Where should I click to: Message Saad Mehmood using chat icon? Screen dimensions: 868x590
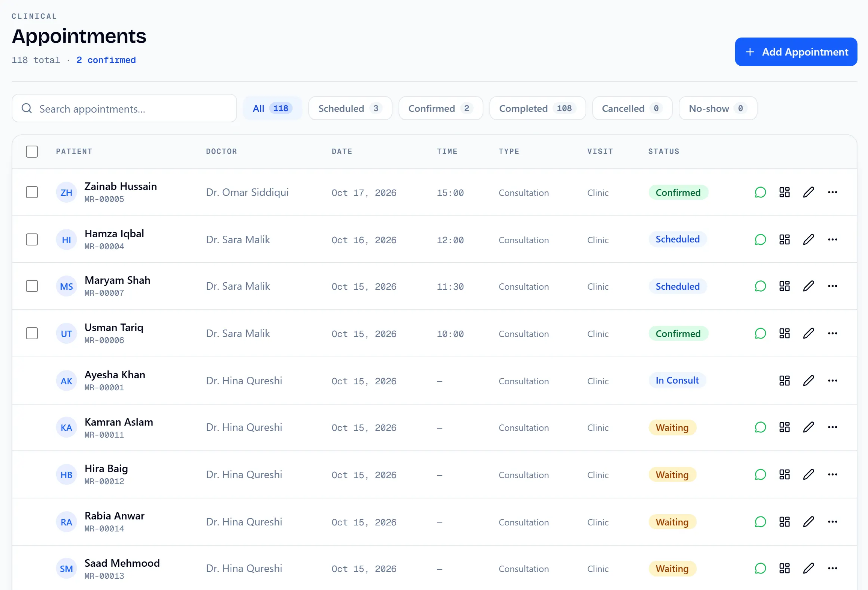760,569
